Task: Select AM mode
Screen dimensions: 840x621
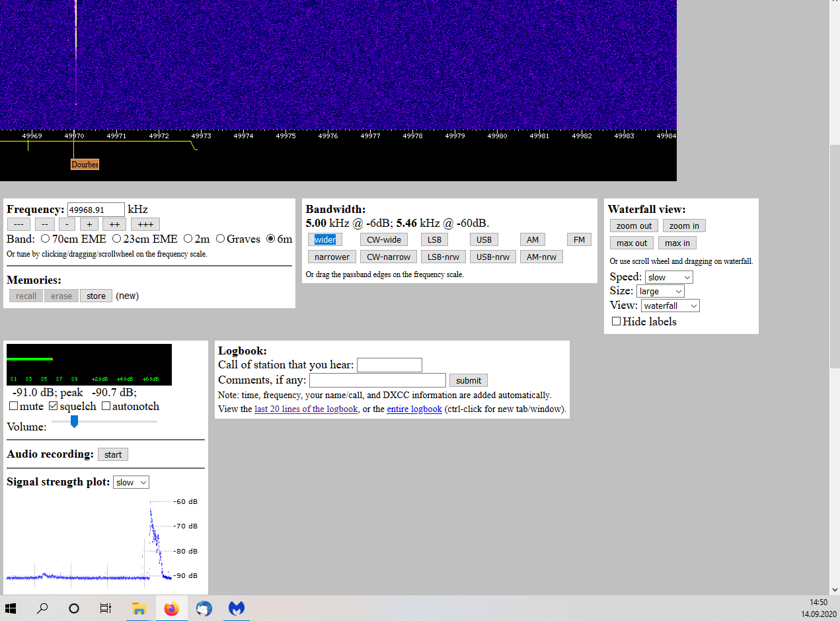Action: [533, 239]
